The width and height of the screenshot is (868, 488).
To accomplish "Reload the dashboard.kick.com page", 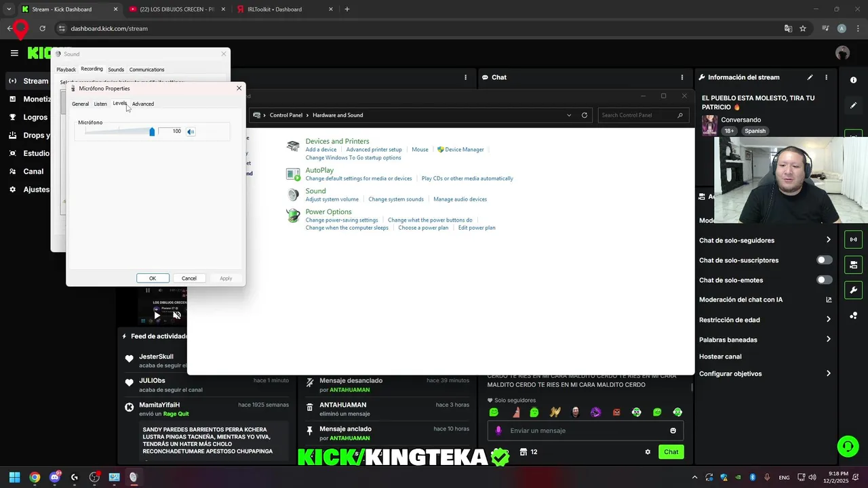I will click(42, 28).
